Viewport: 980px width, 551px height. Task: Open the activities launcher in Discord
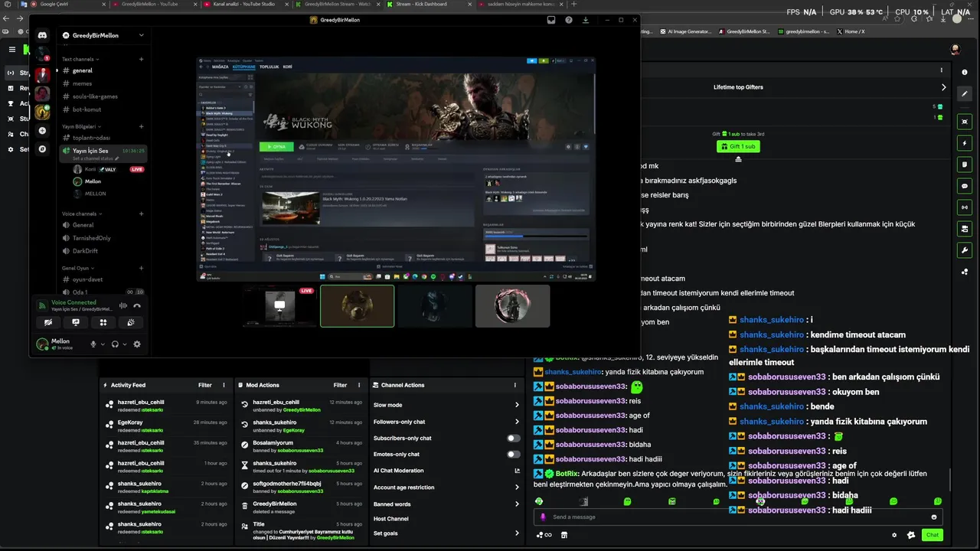click(x=103, y=323)
